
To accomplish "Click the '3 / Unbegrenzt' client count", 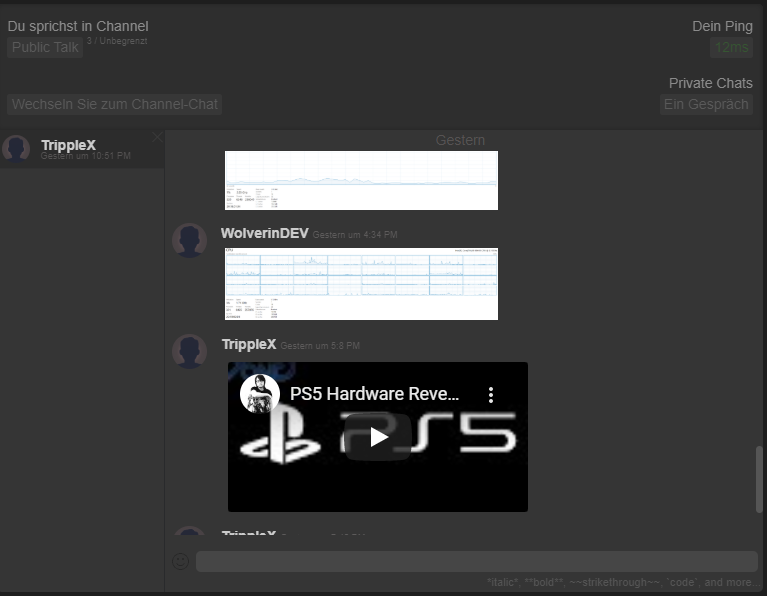I will pyautogui.click(x=117, y=41).
